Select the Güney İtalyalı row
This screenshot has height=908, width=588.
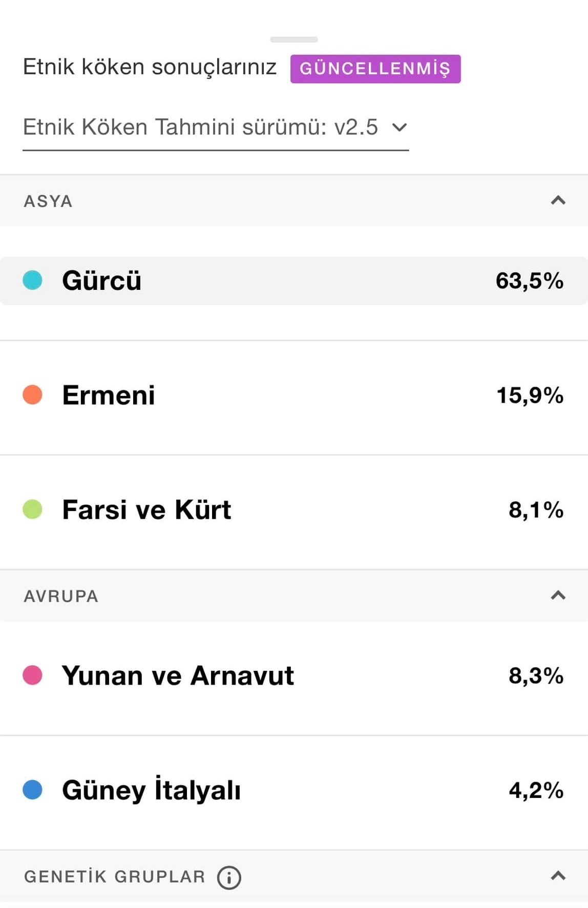click(294, 790)
